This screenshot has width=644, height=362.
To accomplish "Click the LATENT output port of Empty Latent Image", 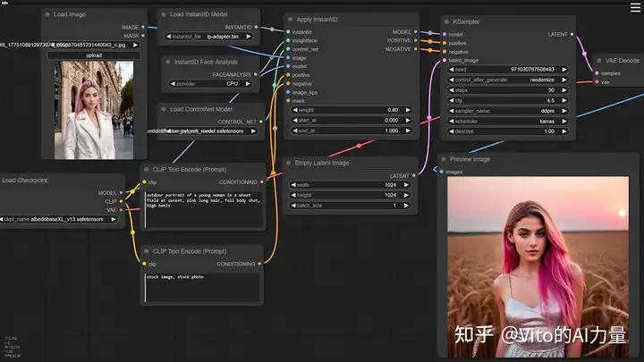I will coord(413,176).
